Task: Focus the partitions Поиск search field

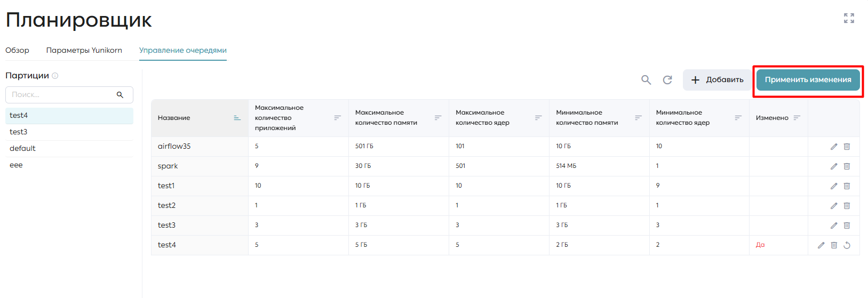Action: tap(69, 95)
